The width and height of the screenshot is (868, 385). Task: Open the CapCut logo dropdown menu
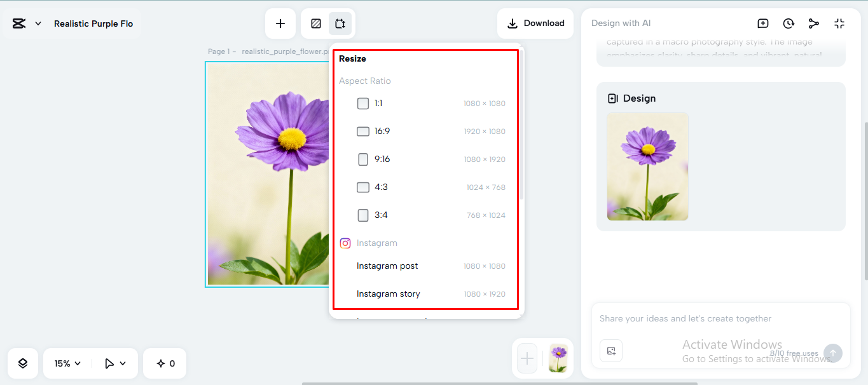[x=25, y=22]
